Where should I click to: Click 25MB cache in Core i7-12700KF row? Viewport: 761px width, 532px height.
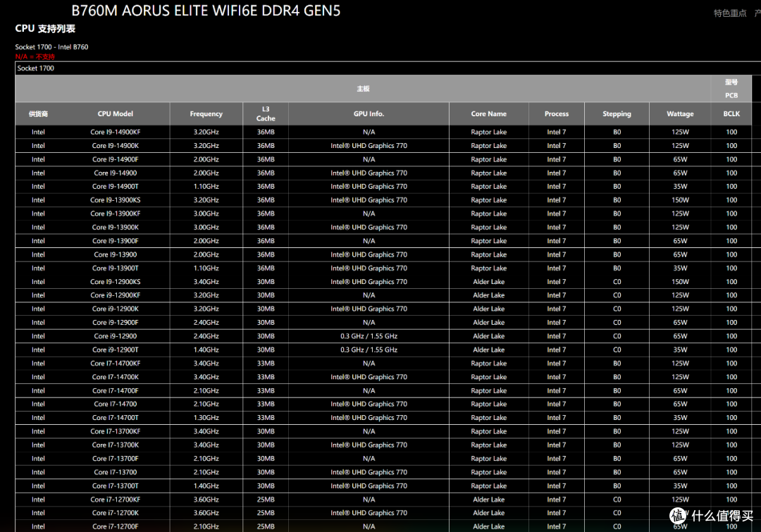(x=266, y=500)
